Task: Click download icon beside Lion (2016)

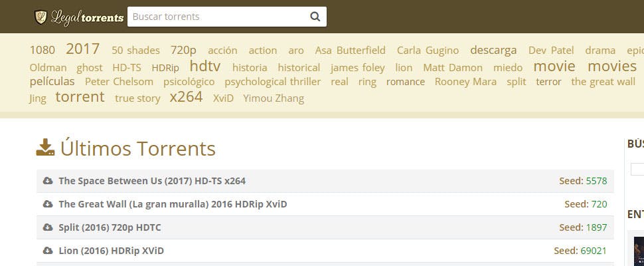Action: 47,251
